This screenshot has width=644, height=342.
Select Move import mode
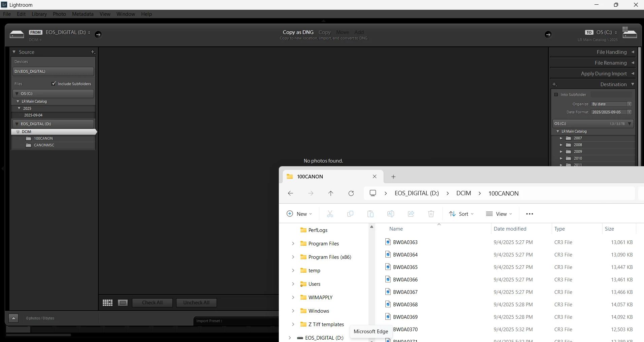343,32
